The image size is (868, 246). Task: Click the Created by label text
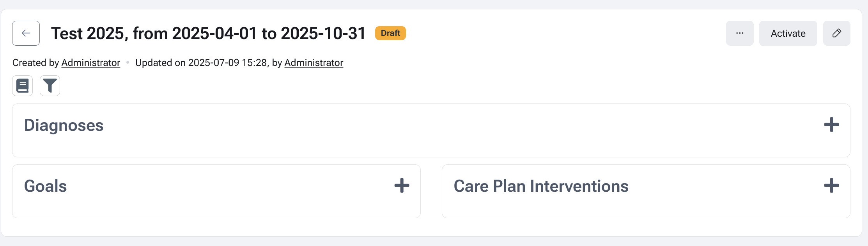point(35,63)
